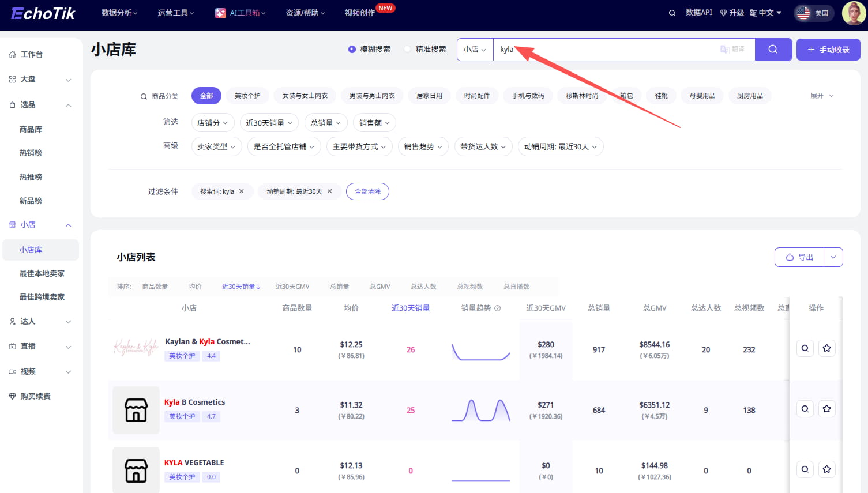
Task: Click the 全部清除 button
Action: pos(367,191)
